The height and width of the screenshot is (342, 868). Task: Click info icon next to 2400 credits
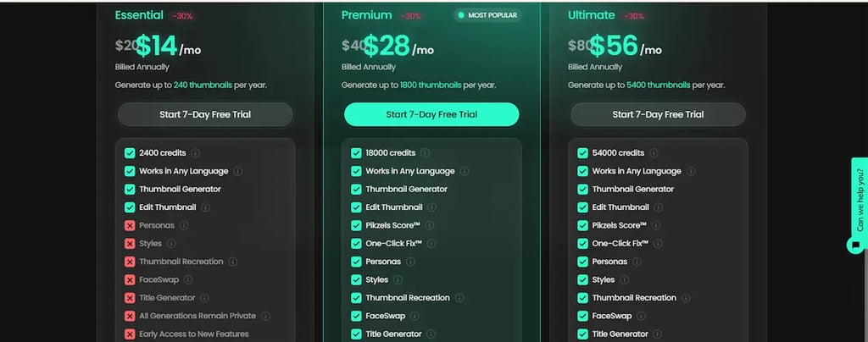[x=196, y=153]
